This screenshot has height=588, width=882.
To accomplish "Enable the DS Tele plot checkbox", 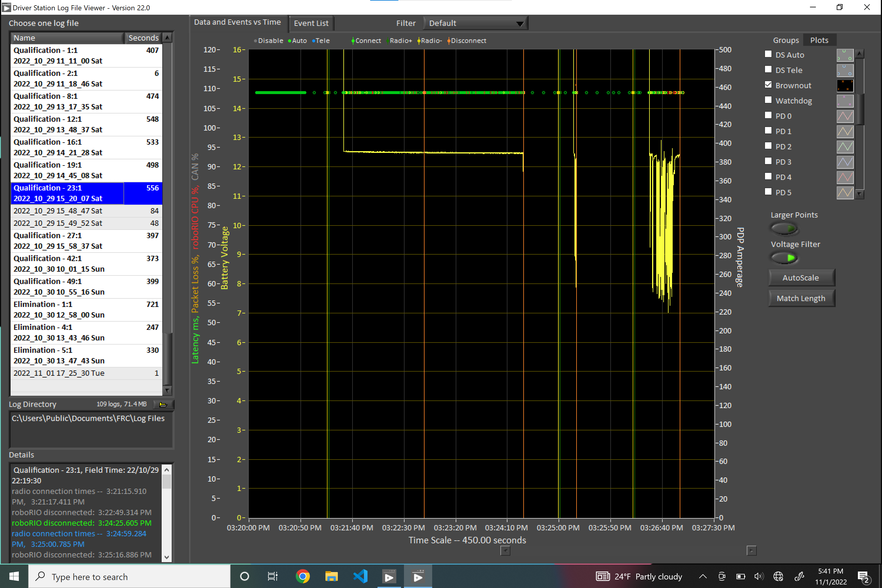I will tap(768, 69).
